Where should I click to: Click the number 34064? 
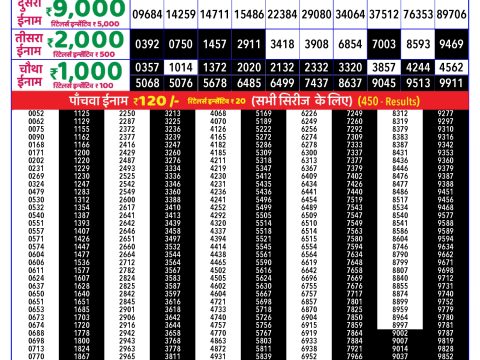point(350,14)
